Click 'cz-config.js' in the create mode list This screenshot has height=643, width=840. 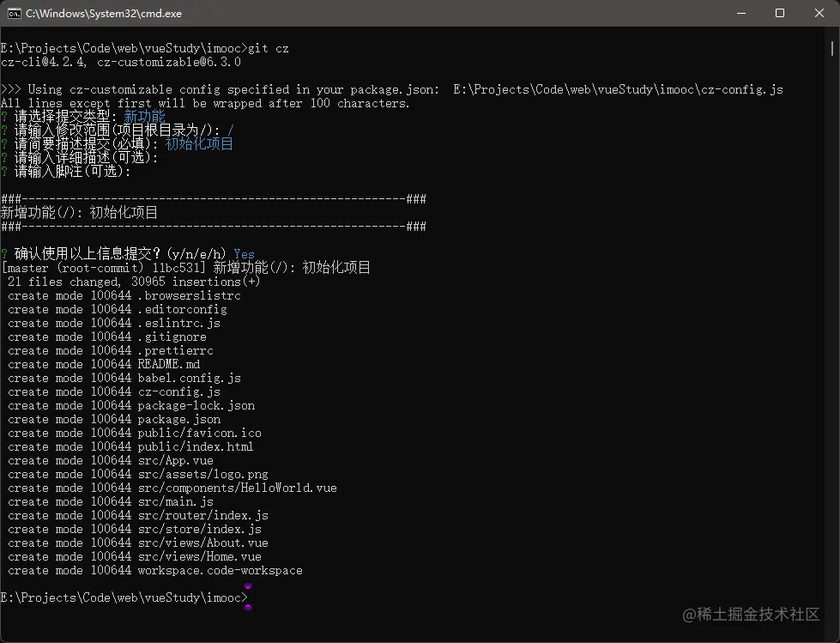(x=179, y=391)
